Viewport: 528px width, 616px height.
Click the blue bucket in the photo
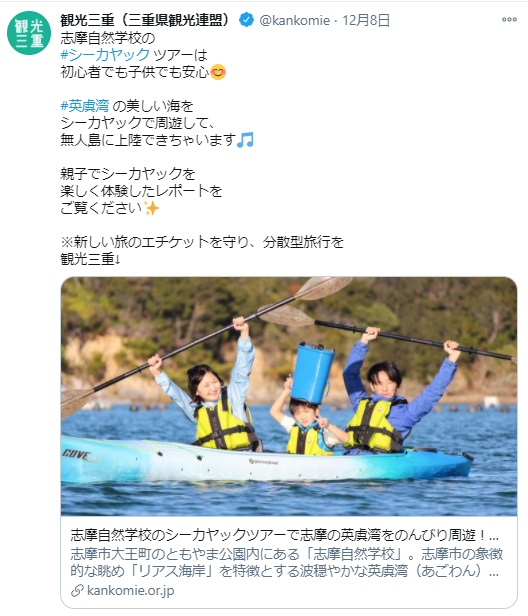(x=313, y=373)
